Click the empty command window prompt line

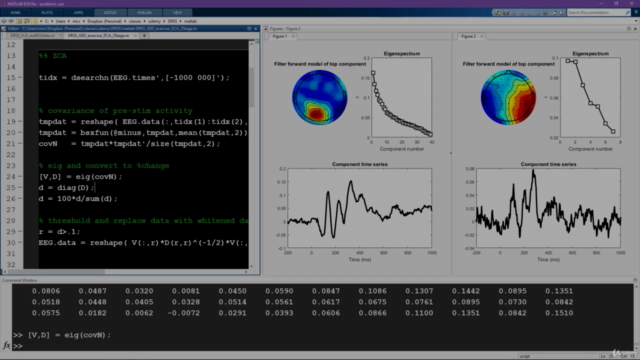pos(322,346)
